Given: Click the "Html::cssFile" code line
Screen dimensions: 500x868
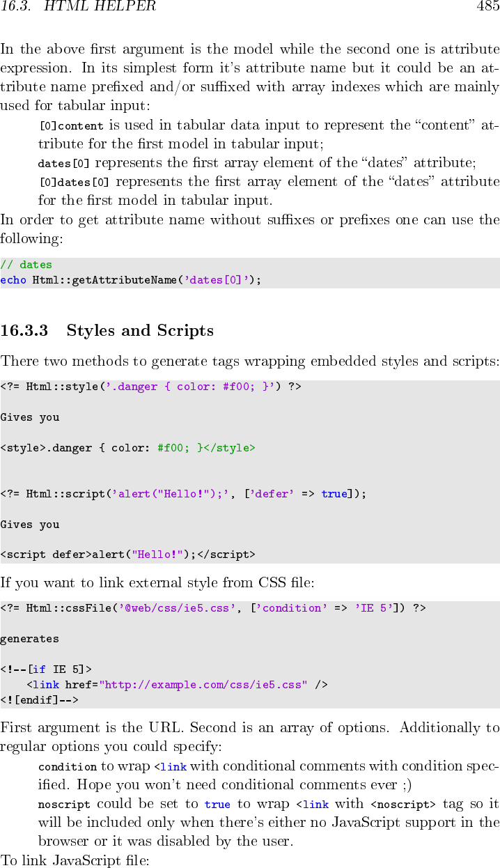Looking at the screenshot, I should [x=213, y=608].
